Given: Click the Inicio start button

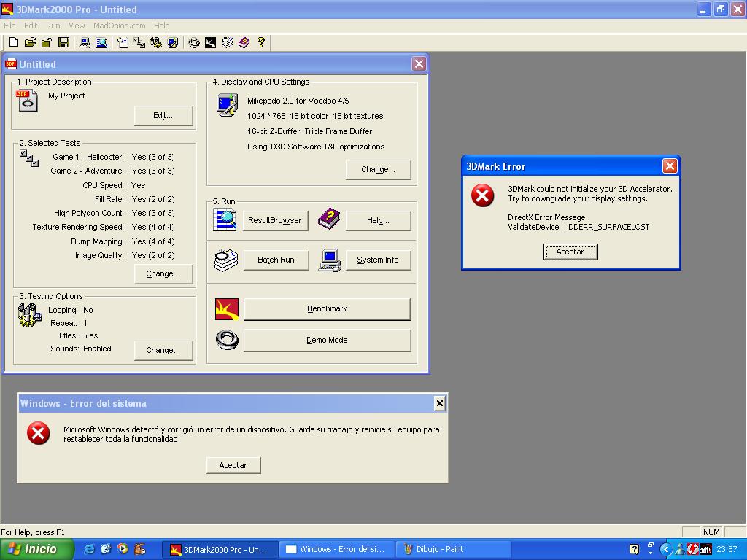Looking at the screenshot, I should pyautogui.click(x=37, y=549).
